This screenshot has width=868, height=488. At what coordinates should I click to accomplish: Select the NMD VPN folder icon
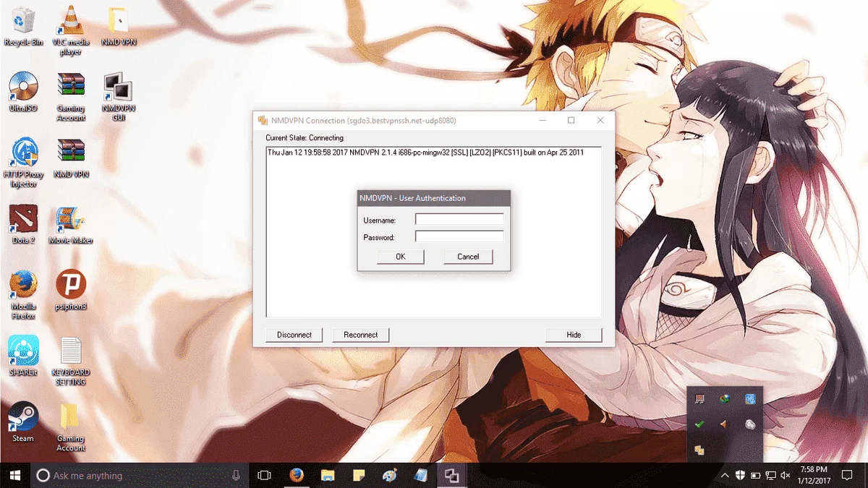[x=119, y=27]
